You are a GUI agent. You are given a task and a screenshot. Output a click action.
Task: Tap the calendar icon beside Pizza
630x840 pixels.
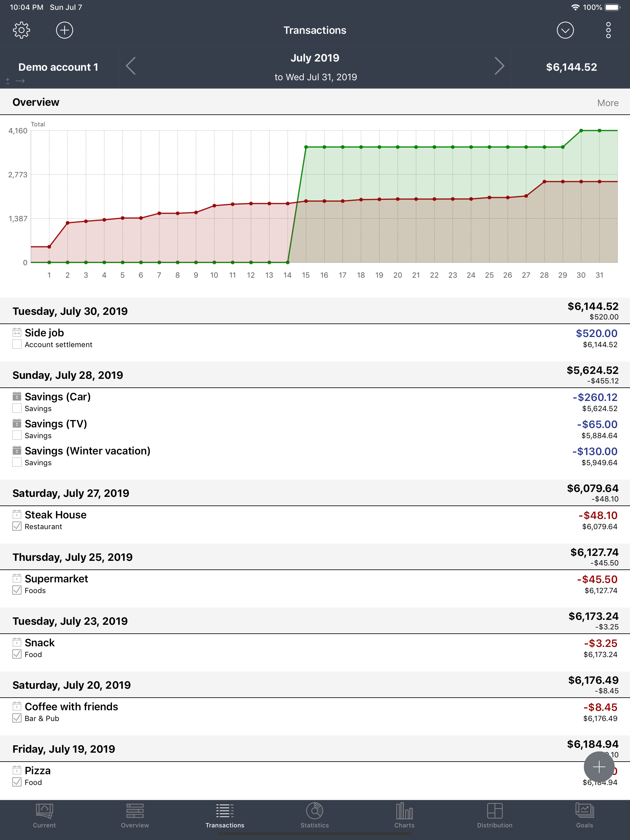pyautogui.click(x=17, y=770)
